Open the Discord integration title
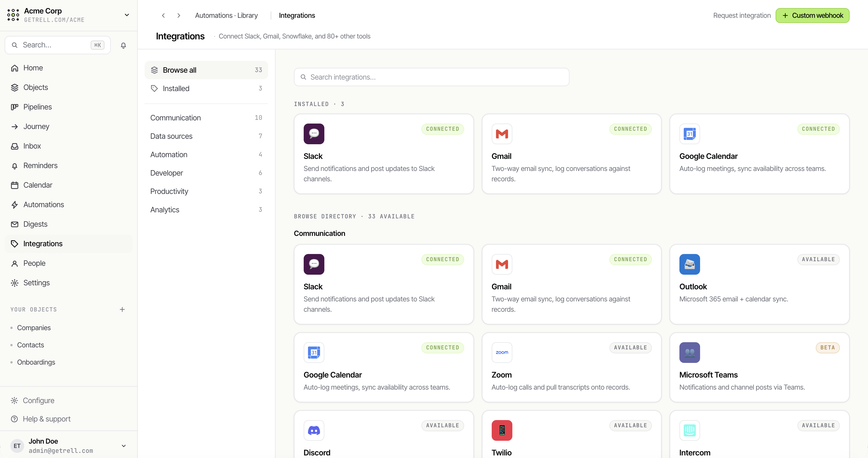 click(x=317, y=453)
